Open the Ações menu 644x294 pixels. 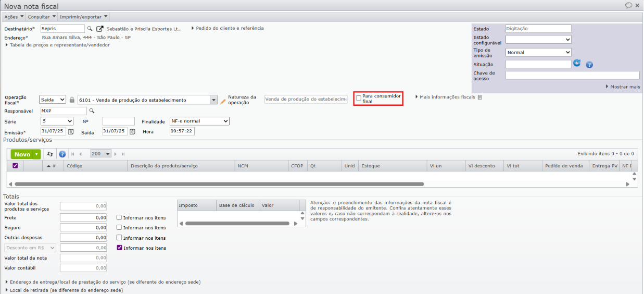14,17
